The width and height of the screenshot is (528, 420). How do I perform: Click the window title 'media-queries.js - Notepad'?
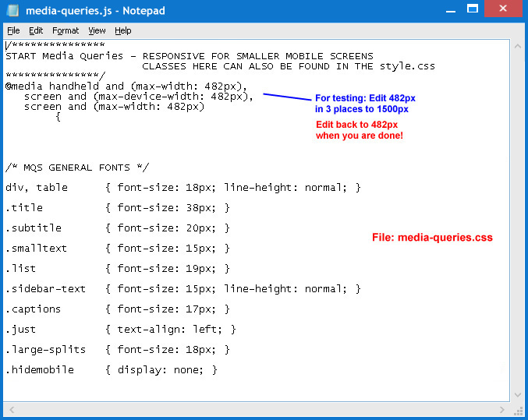(x=95, y=11)
